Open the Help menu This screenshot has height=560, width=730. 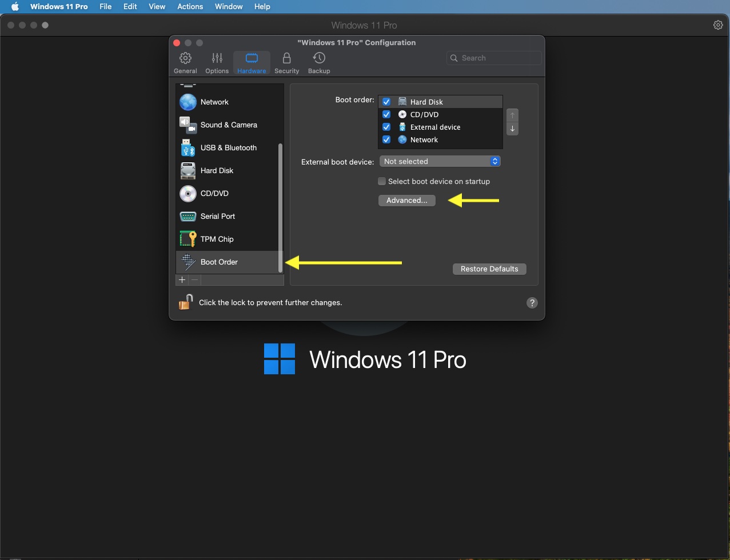click(262, 6)
